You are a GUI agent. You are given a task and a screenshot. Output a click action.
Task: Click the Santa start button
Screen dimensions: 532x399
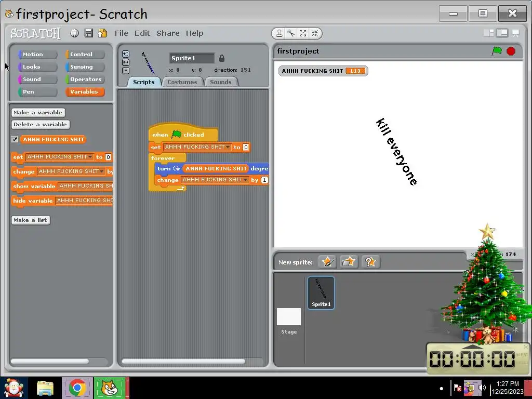tap(14, 388)
